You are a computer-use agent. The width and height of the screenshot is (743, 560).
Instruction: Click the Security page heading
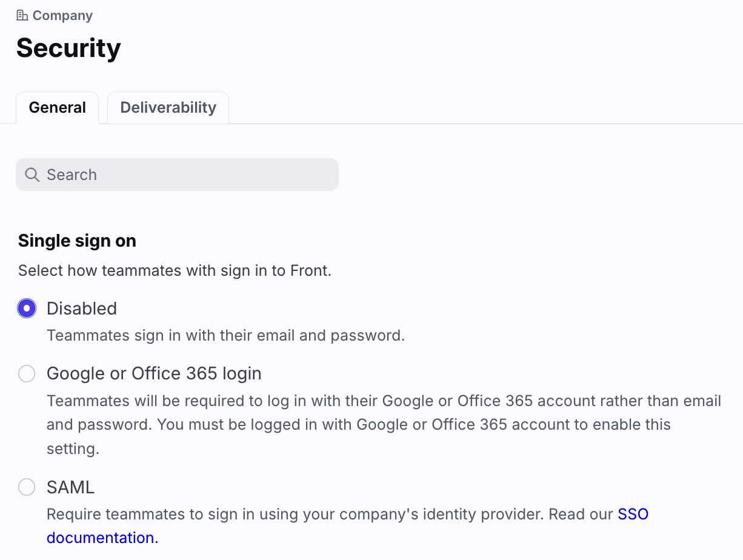[x=68, y=48]
